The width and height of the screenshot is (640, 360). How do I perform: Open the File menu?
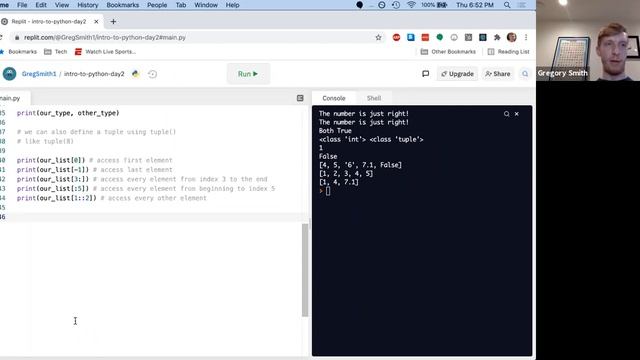point(22,5)
